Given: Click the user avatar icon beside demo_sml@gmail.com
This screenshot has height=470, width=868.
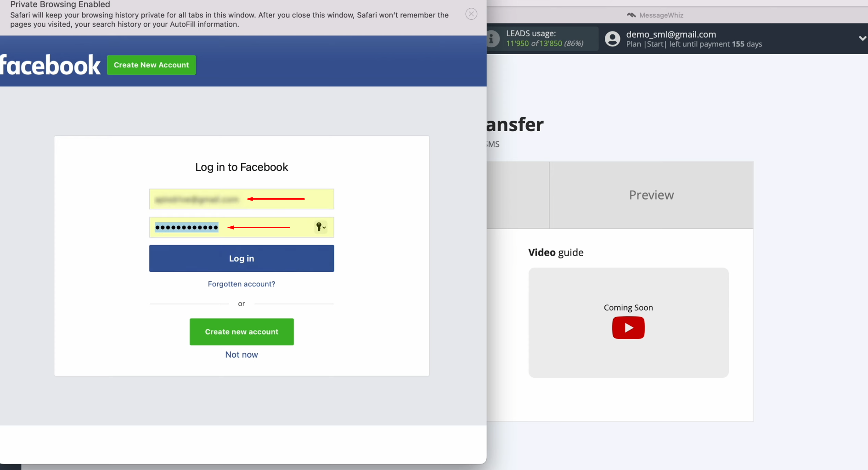Looking at the screenshot, I should (612, 39).
